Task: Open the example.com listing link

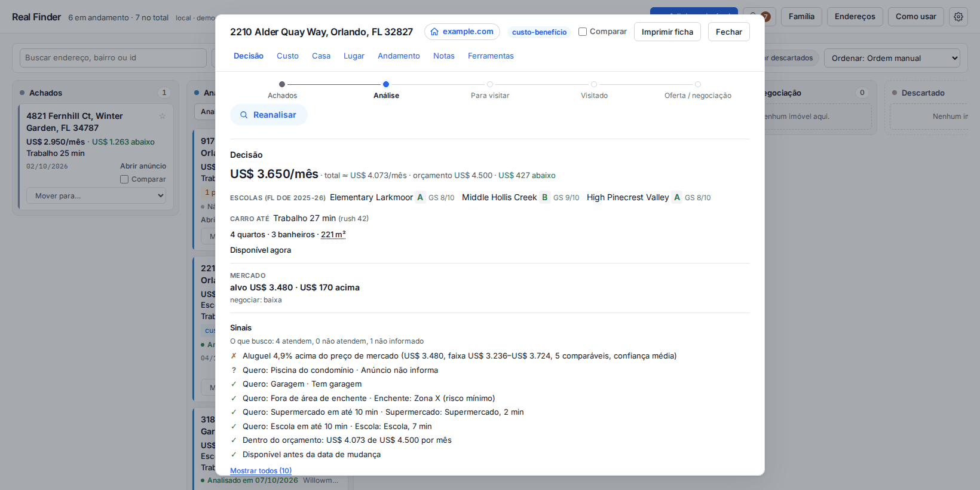Action: click(462, 32)
